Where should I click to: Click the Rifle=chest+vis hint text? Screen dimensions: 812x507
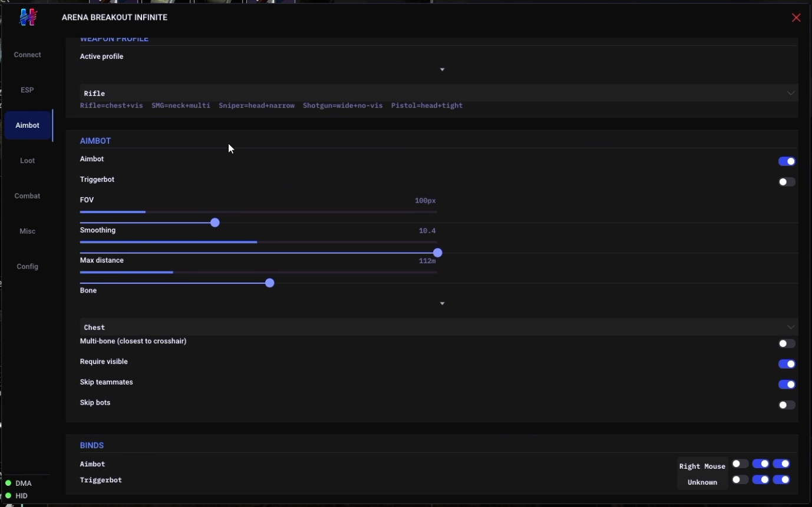click(111, 105)
